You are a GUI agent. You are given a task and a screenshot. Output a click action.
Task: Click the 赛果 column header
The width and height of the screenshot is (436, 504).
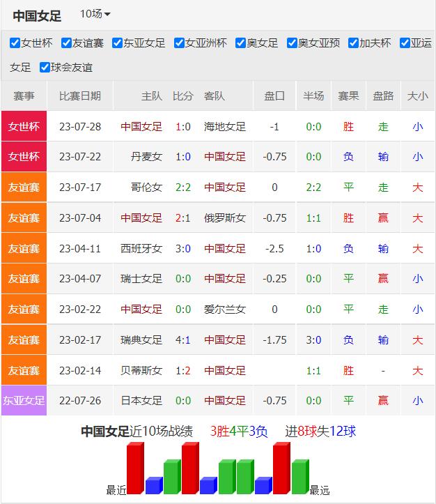[x=348, y=96]
